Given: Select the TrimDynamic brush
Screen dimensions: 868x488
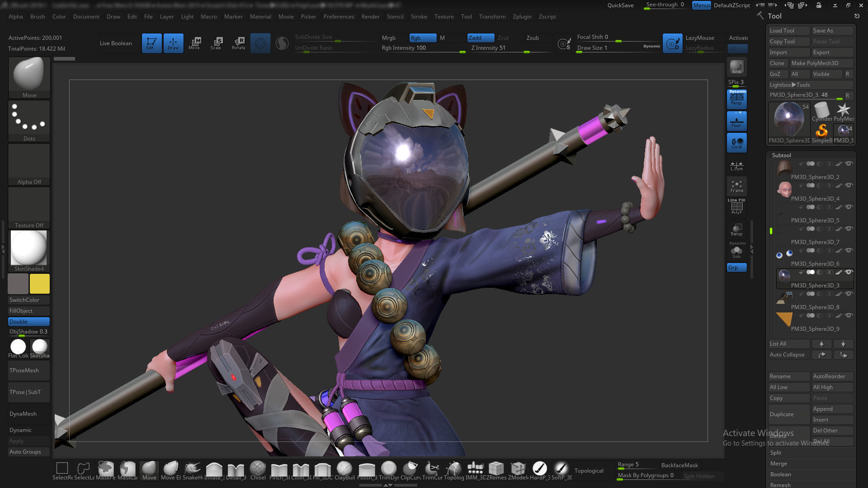Looking at the screenshot, I should pyautogui.click(x=389, y=470).
